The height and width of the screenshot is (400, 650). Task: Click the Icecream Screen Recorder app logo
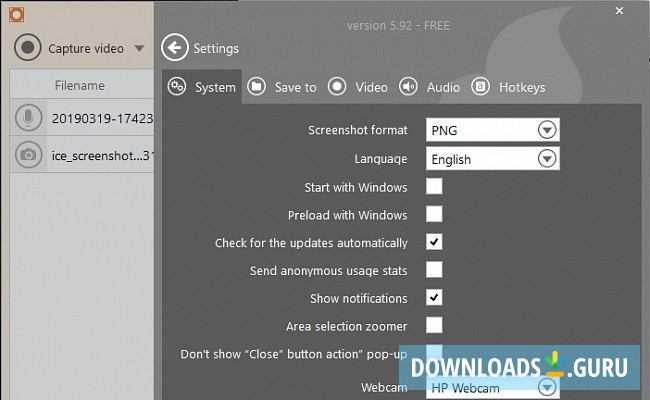[17, 15]
